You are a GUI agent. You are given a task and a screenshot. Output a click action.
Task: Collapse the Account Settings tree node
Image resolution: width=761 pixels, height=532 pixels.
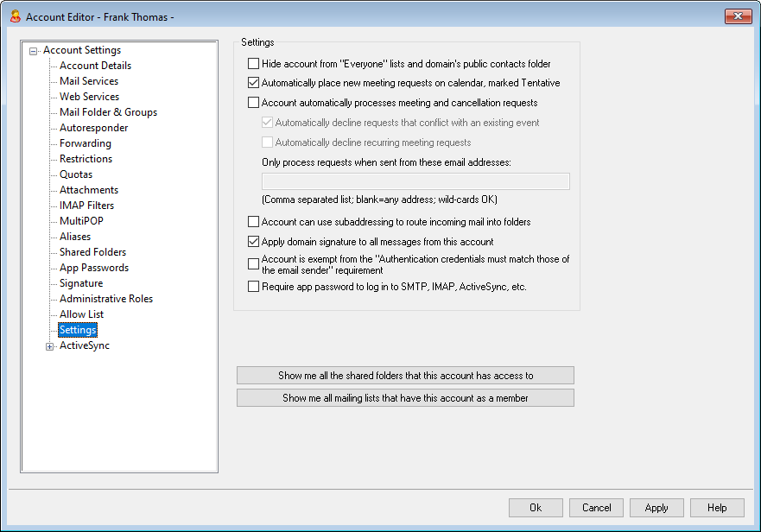(x=34, y=51)
